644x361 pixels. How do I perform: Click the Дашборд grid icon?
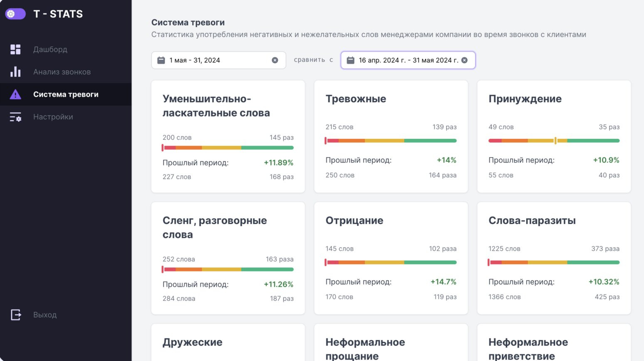coord(15,49)
